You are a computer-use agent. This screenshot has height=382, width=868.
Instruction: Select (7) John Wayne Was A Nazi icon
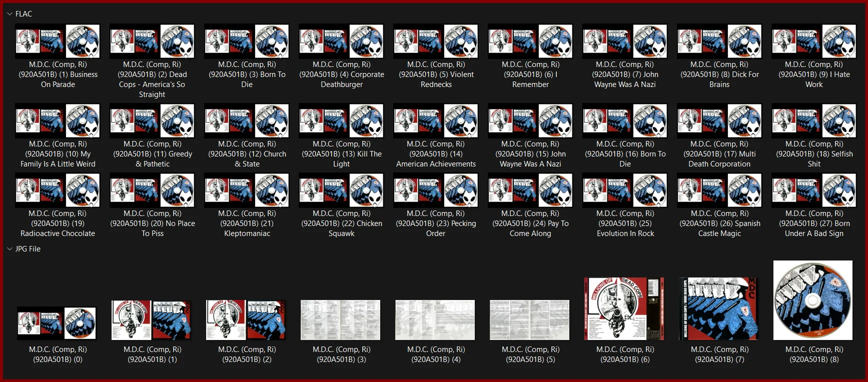625,41
